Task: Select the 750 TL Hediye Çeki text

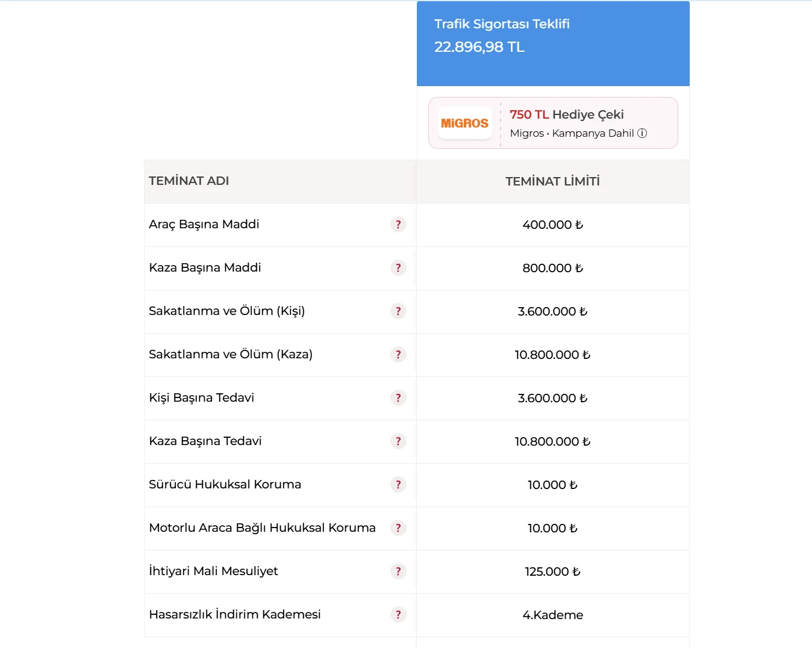Action: click(566, 114)
